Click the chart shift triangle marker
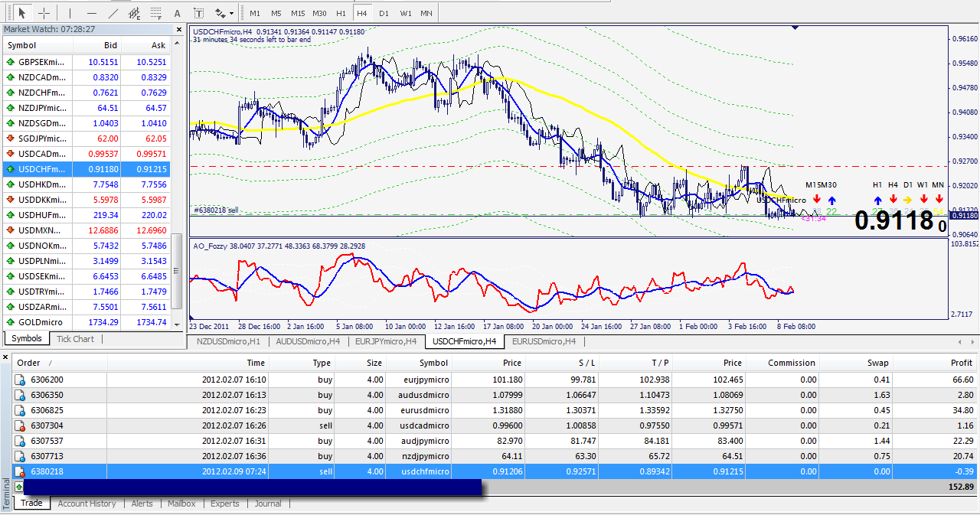 [x=795, y=27]
